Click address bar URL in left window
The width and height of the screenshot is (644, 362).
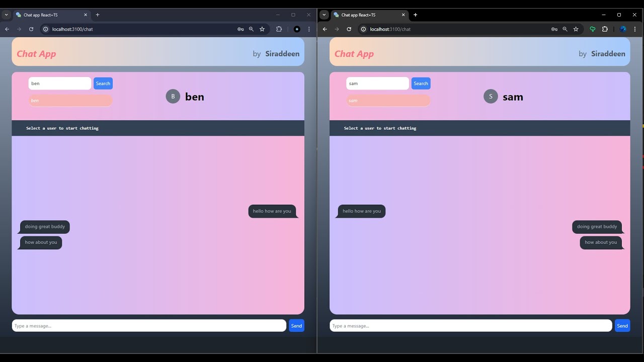point(72,29)
